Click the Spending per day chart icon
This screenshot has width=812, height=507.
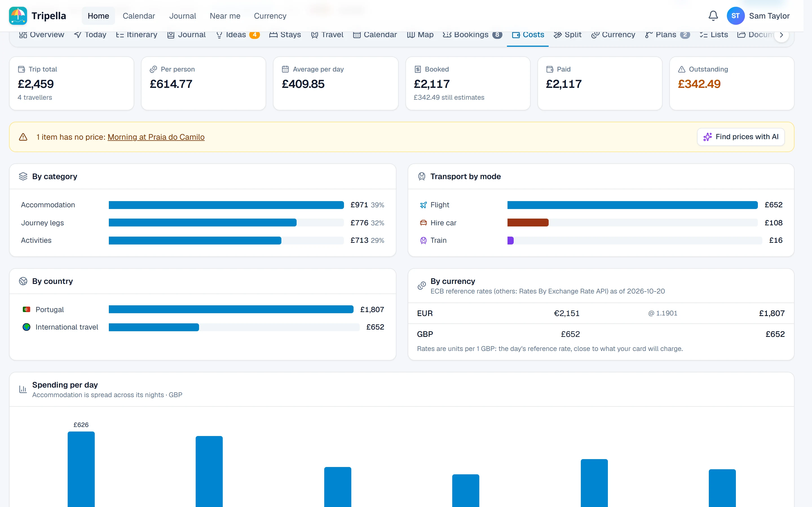click(23, 389)
